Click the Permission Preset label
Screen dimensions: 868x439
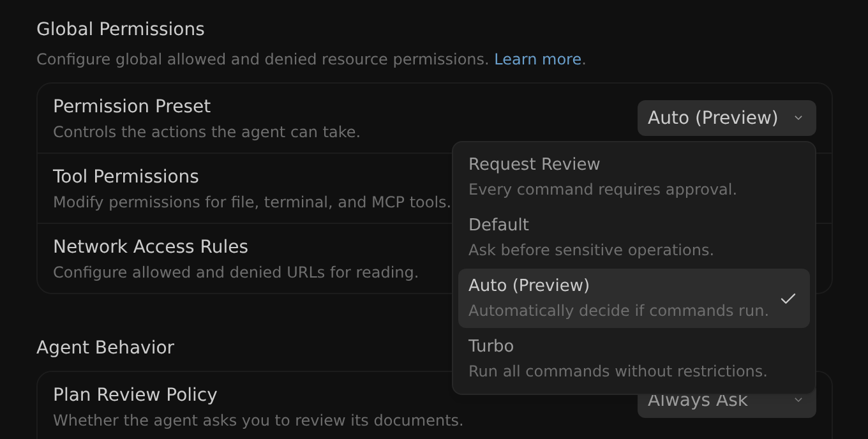tap(131, 107)
